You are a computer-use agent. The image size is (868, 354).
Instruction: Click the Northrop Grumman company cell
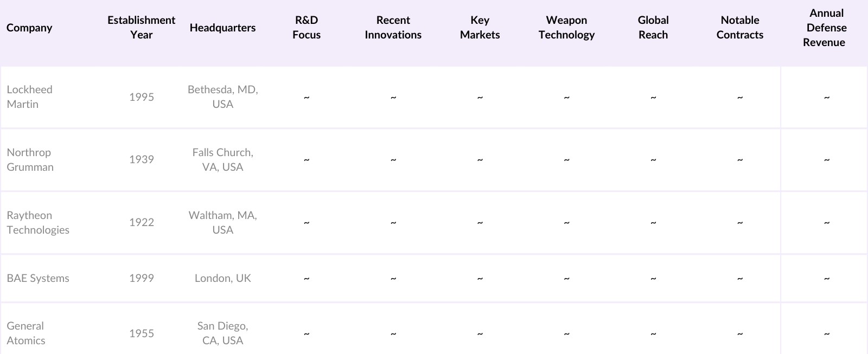(x=30, y=160)
